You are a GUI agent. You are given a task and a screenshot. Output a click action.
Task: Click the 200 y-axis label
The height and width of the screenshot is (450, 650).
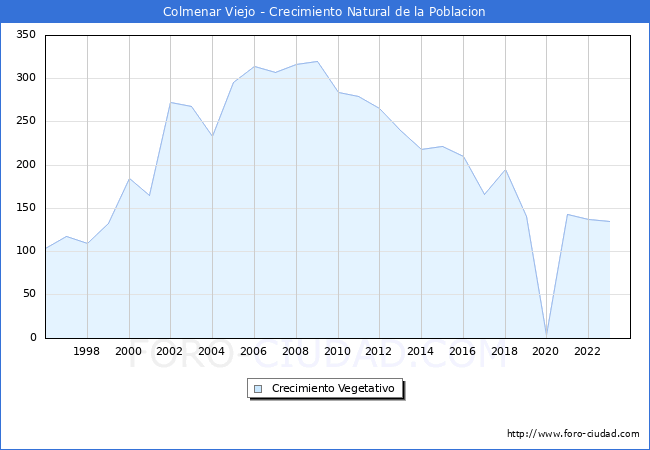coord(26,165)
